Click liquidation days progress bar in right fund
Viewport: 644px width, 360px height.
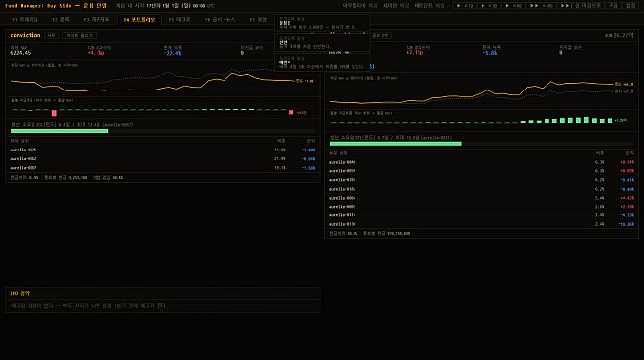(x=482, y=144)
